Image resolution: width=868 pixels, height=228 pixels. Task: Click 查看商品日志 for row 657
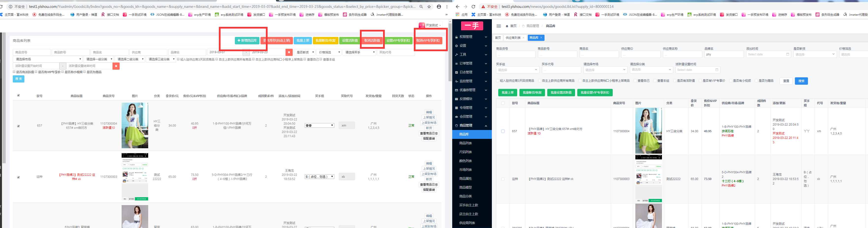point(429,133)
